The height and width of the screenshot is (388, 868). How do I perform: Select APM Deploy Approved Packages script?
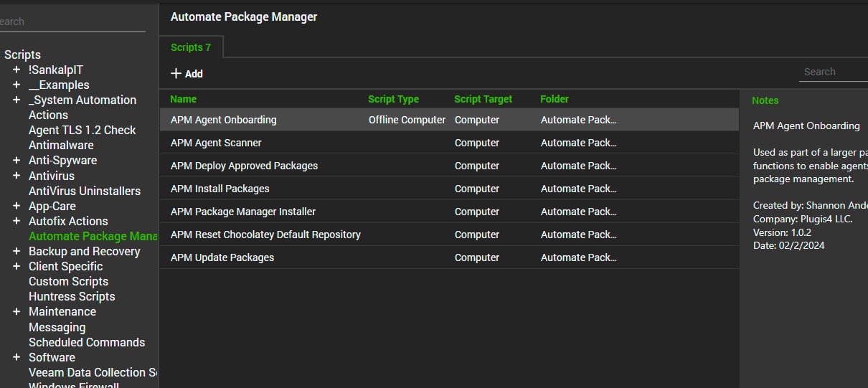pyautogui.click(x=449, y=166)
